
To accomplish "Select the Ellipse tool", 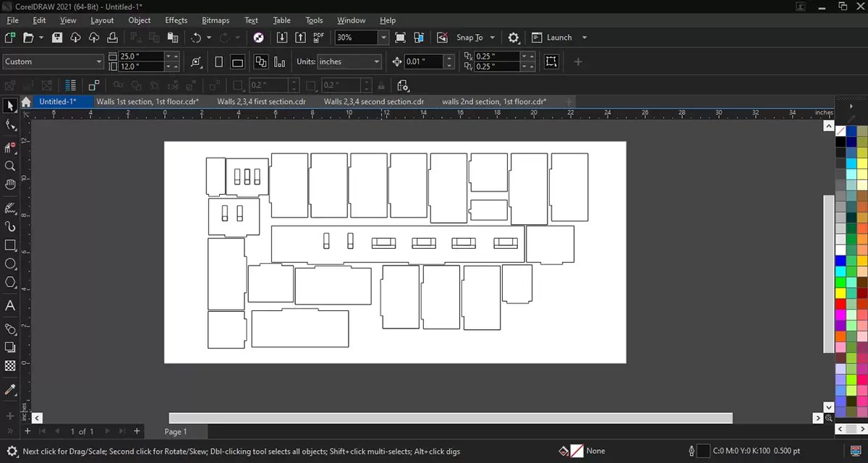I will pos(10,264).
